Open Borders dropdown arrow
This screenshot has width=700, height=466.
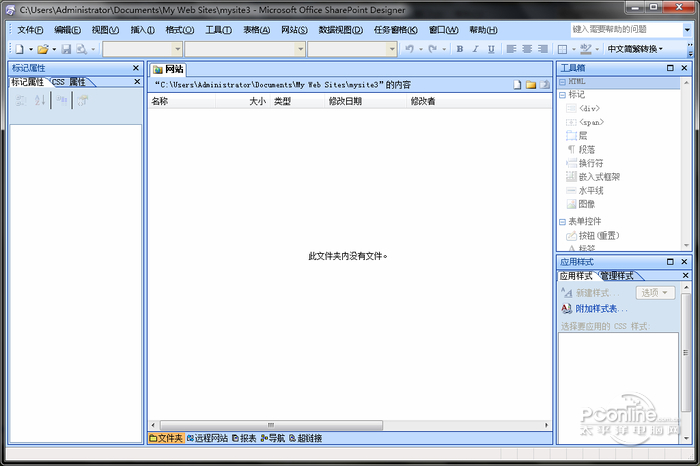coord(574,49)
